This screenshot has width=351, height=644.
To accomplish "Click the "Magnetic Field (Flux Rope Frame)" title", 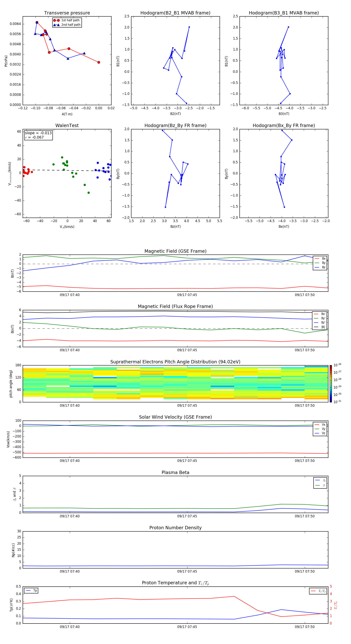I will tap(175, 307).
